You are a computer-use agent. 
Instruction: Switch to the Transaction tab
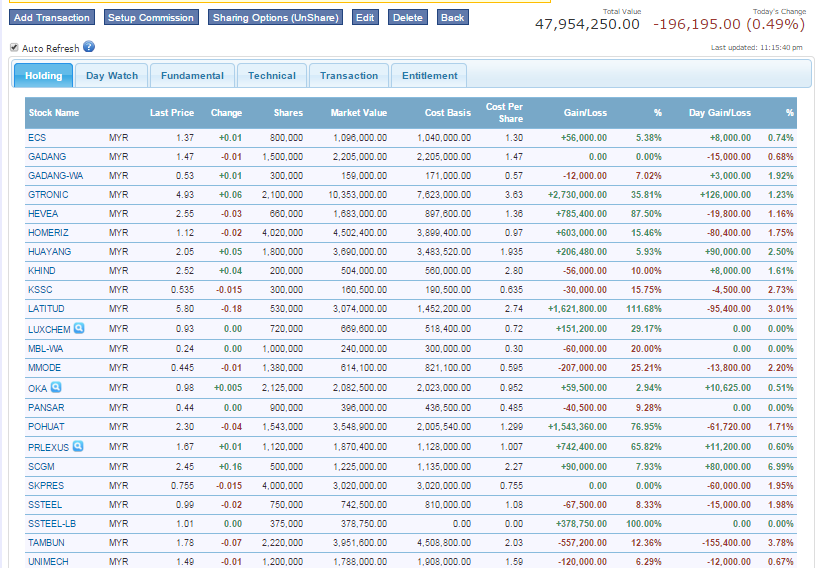click(x=349, y=76)
